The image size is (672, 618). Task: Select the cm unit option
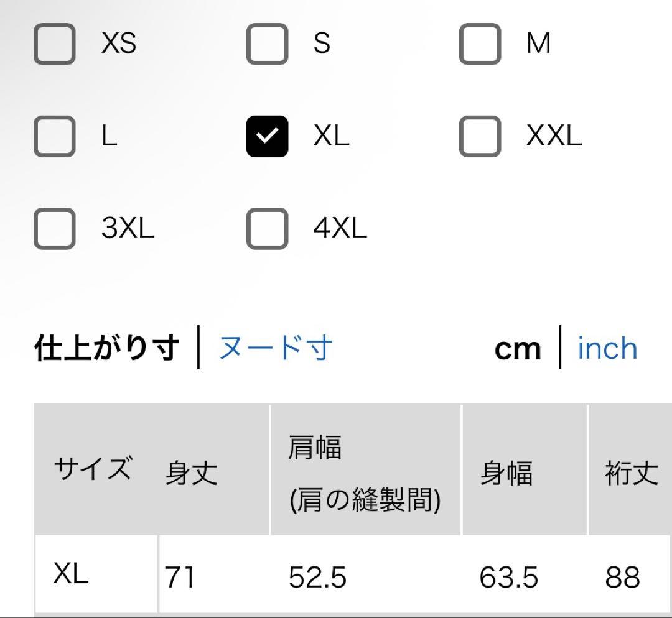(x=518, y=349)
